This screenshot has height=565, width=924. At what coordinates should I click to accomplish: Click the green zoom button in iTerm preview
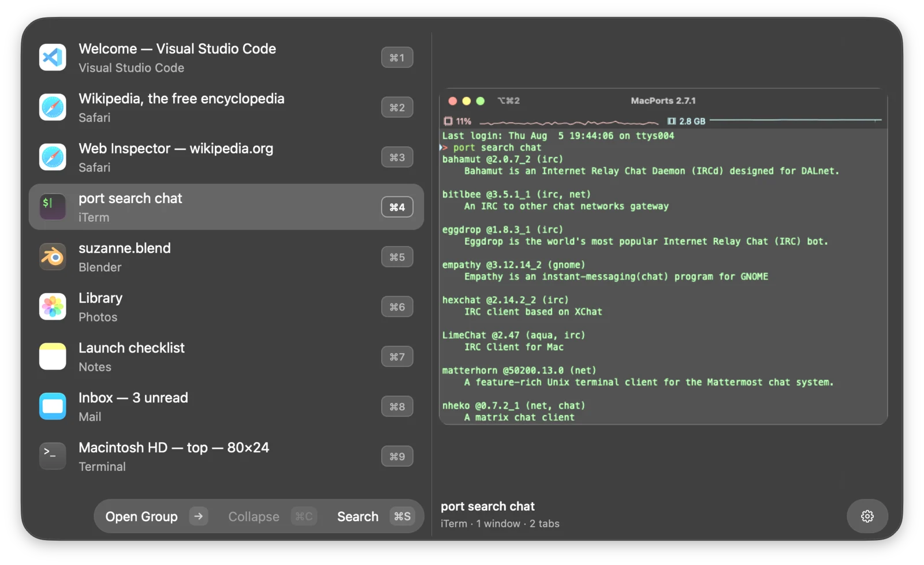click(x=480, y=101)
